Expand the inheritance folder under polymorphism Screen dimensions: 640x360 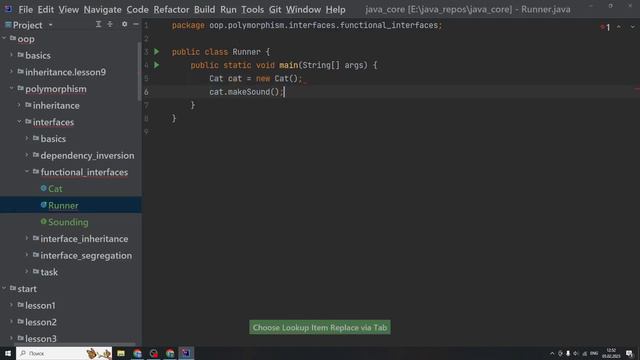click(x=19, y=105)
